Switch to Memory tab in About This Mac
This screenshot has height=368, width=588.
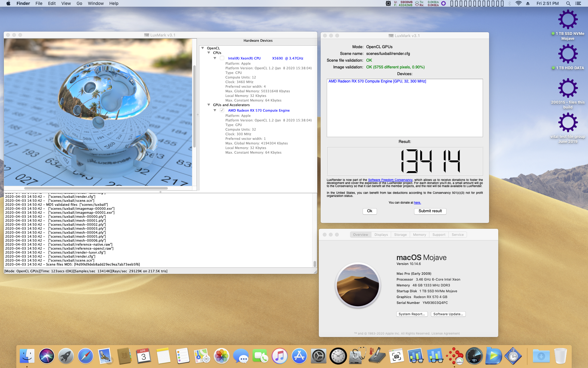(420, 235)
